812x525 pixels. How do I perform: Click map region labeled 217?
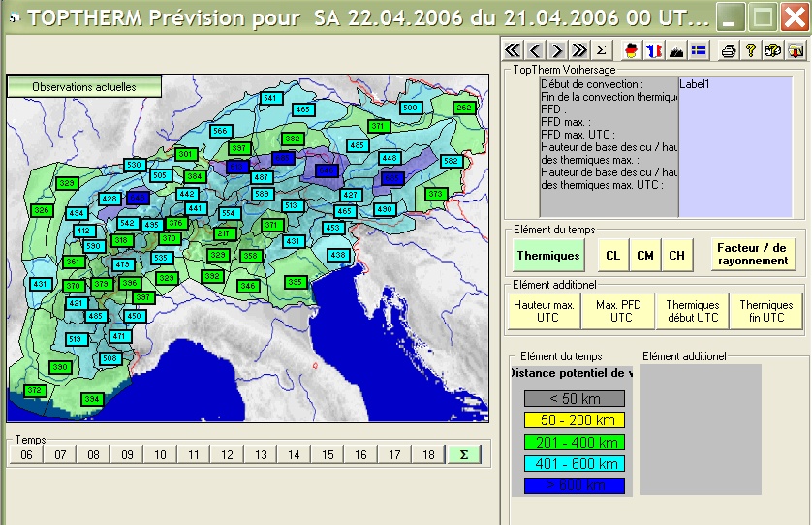coord(224,233)
